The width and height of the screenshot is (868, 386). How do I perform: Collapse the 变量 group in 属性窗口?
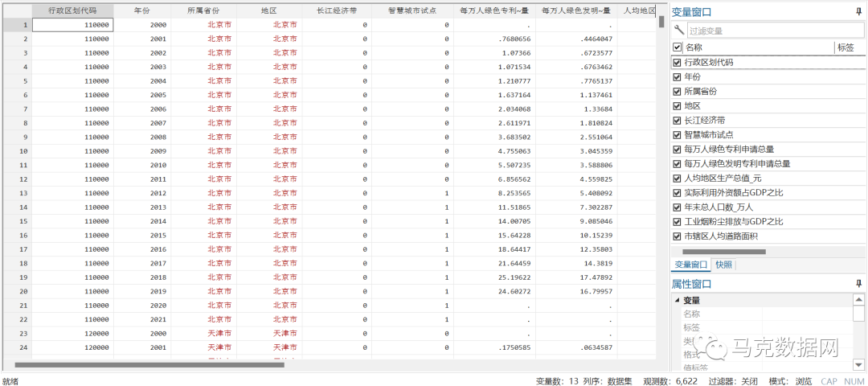click(677, 301)
